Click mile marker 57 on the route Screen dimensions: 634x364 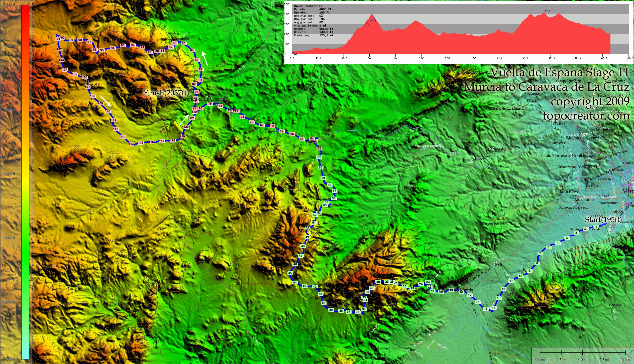pyautogui.click(x=335, y=191)
